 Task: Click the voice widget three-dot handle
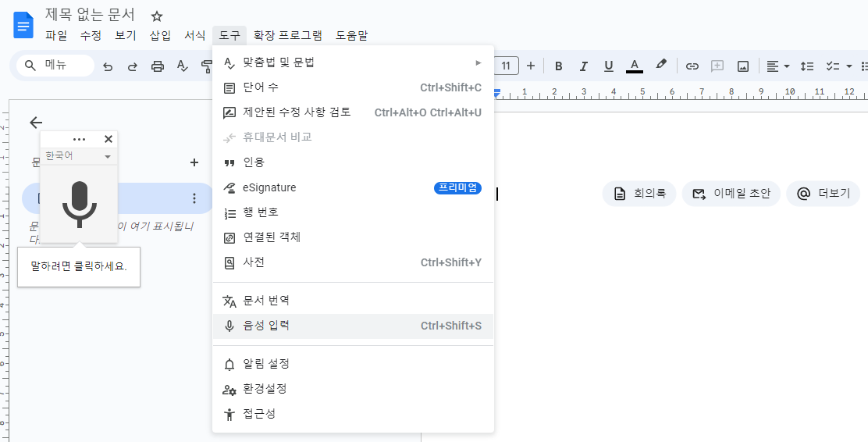[79, 140]
